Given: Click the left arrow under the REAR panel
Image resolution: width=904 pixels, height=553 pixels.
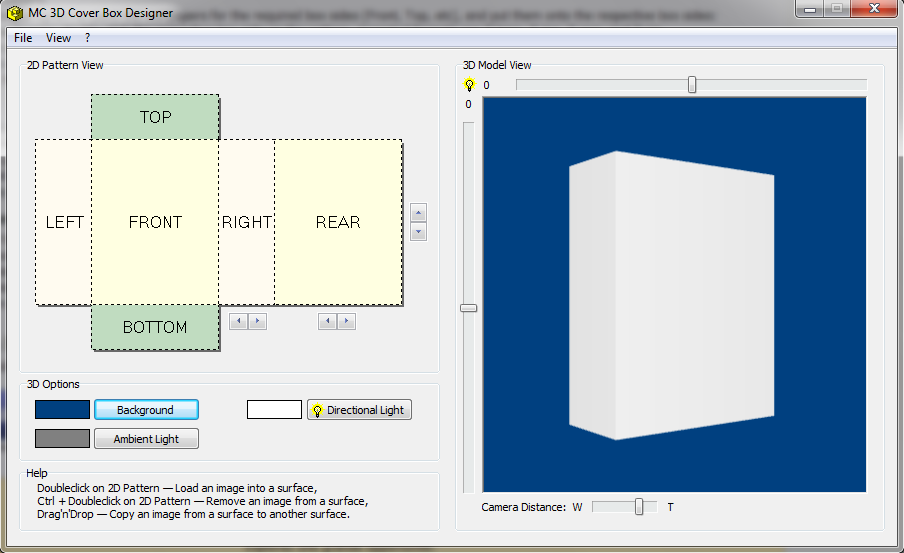Looking at the screenshot, I should click(x=327, y=321).
